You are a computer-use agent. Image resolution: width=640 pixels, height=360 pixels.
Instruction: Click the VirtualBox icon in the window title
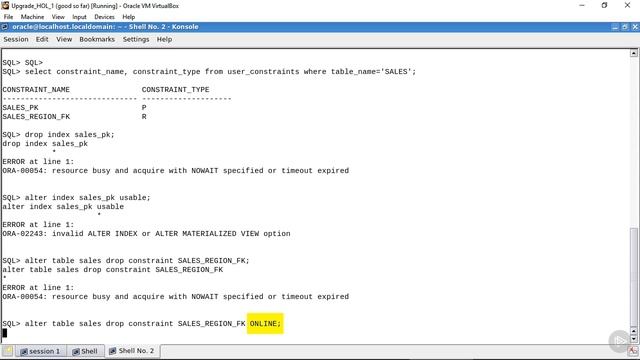point(5,6)
